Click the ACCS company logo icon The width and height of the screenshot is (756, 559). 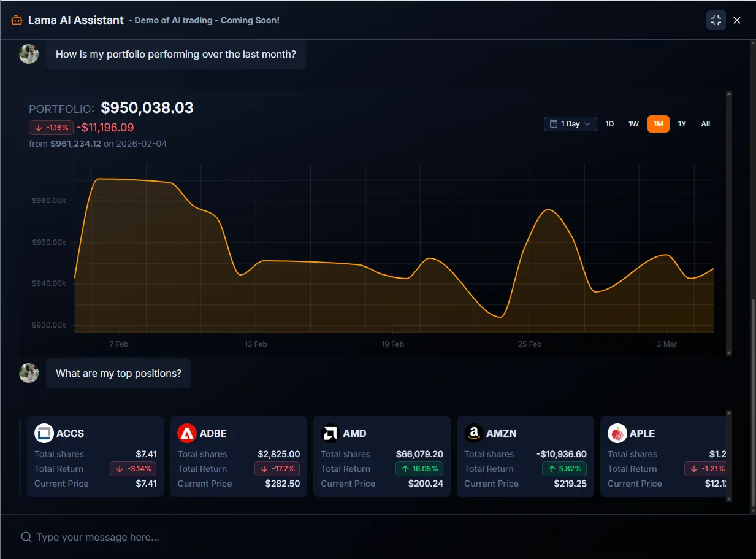point(44,433)
